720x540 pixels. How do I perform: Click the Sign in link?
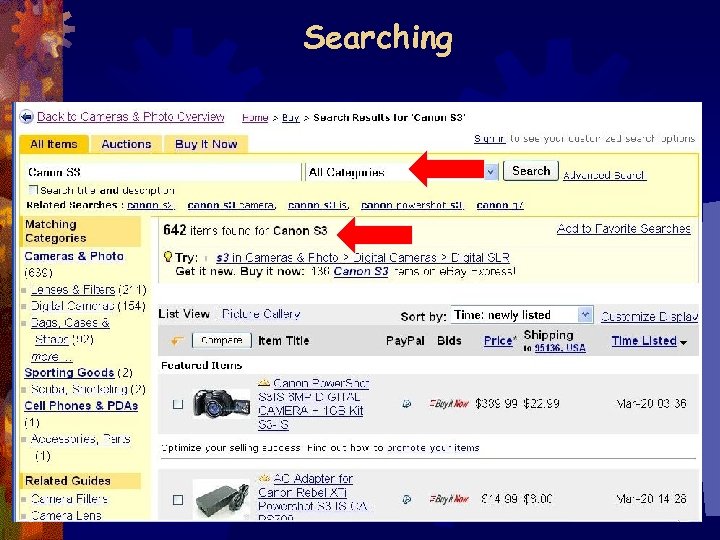pyautogui.click(x=489, y=139)
